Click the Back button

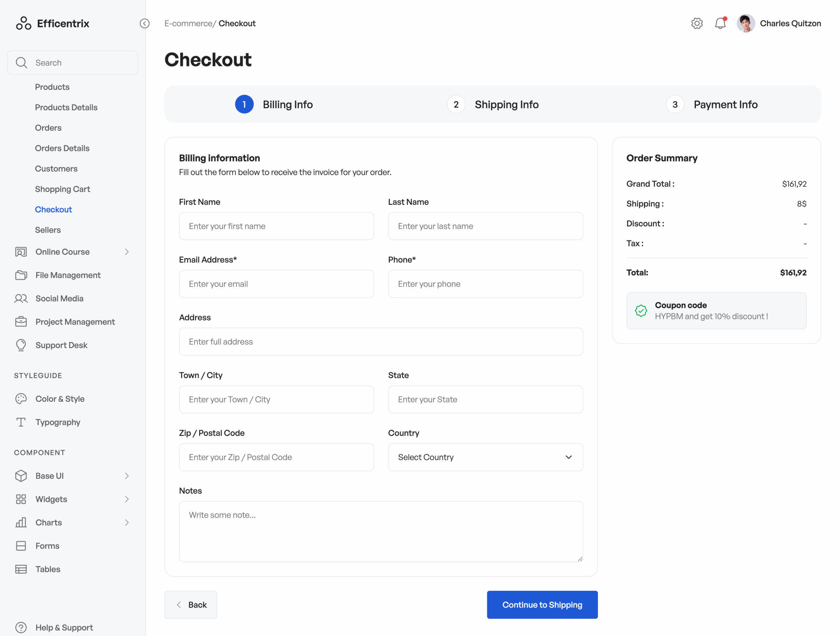pyautogui.click(x=191, y=604)
